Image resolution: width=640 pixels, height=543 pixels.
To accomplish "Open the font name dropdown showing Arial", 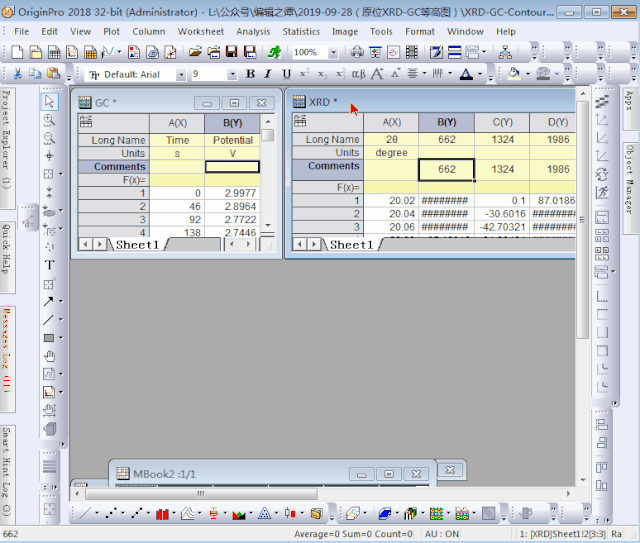I will click(x=180, y=75).
